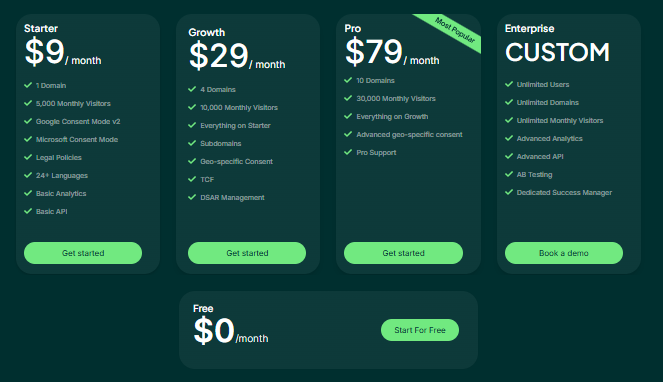Click Geo-specific Consent feature in Growth
The image size is (663, 382).
pos(236,162)
